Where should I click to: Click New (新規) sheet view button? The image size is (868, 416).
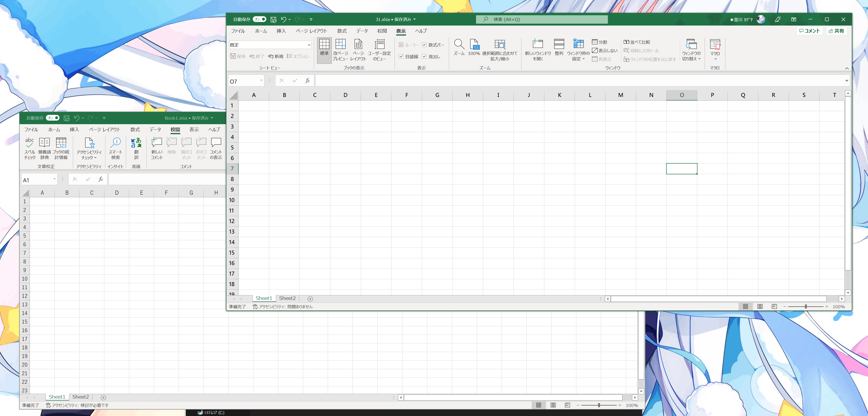pos(276,57)
